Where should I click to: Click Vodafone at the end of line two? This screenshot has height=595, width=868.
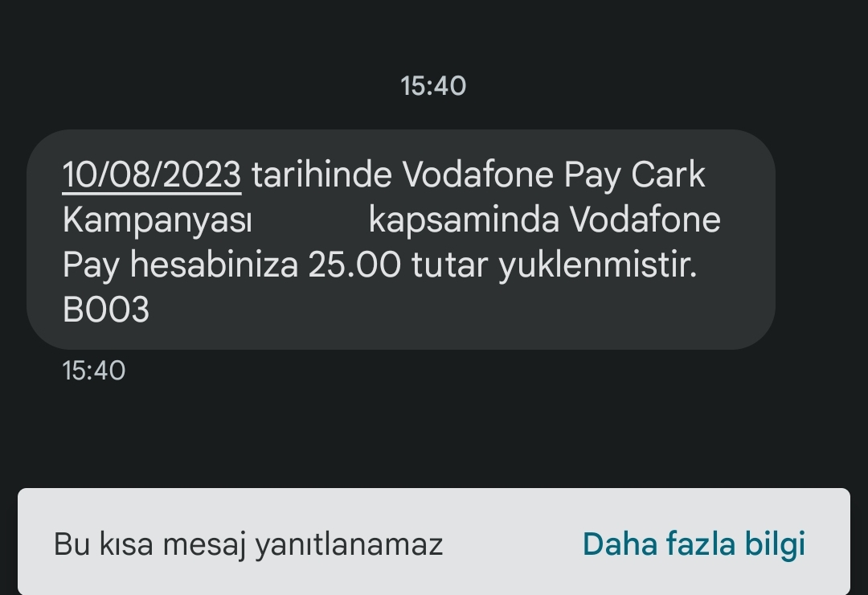point(645,220)
